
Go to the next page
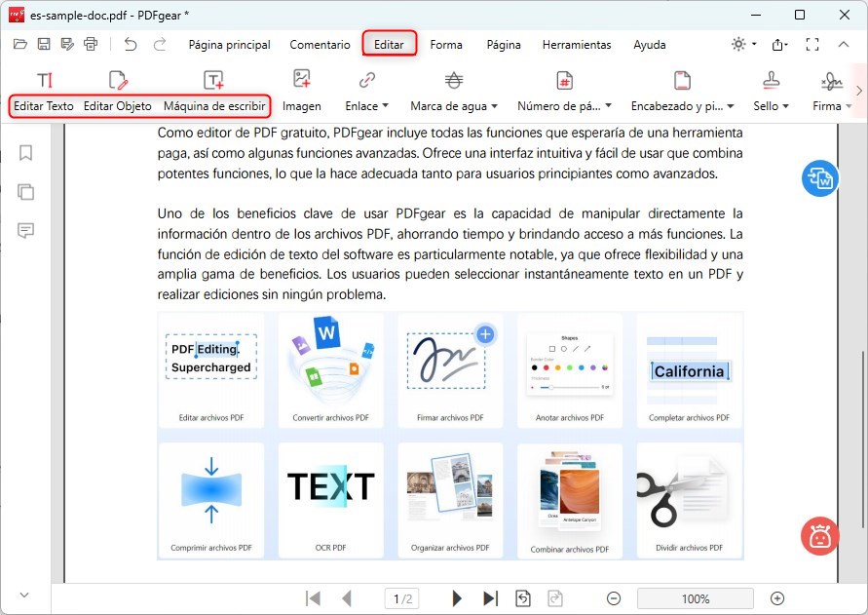457,598
